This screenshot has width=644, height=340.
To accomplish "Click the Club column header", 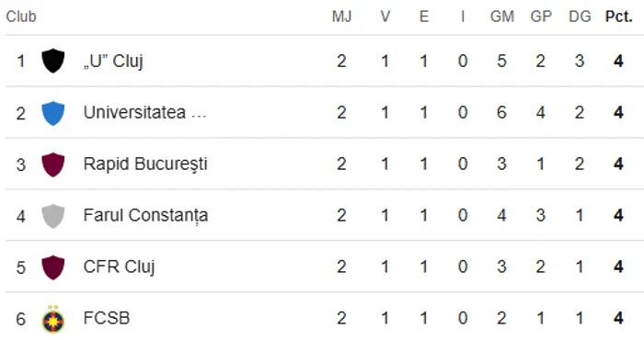I will pyautogui.click(x=21, y=17).
